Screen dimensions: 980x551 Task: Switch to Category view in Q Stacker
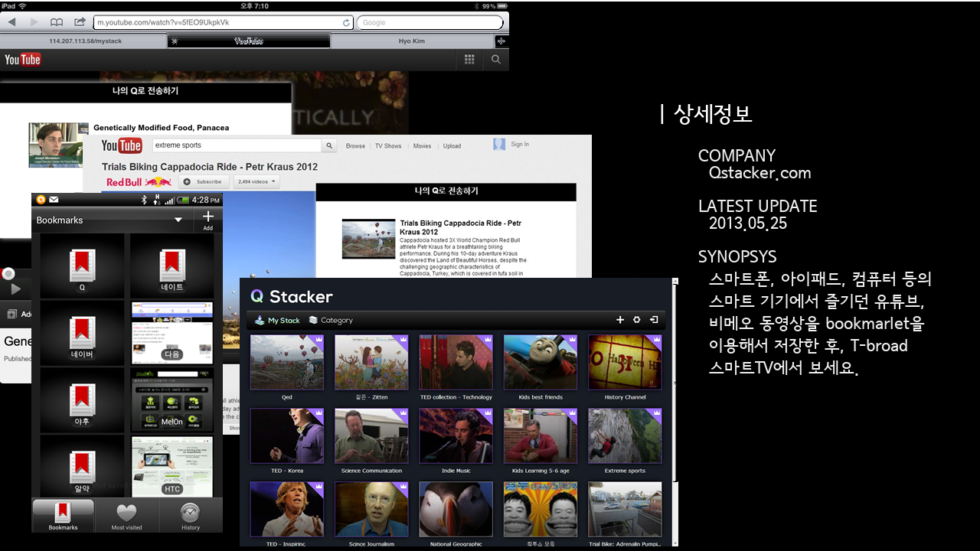coord(331,320)
